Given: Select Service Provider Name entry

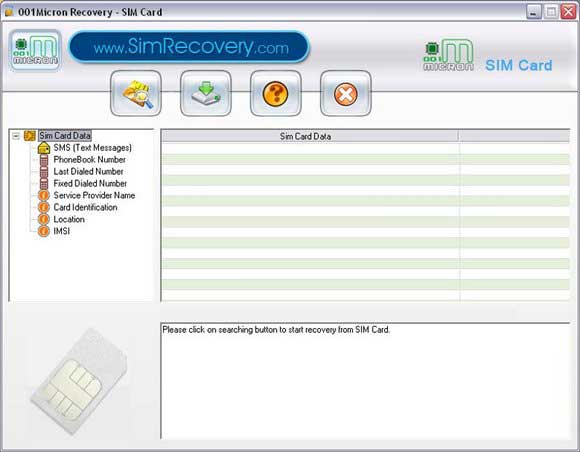Looking at the screenshot, I should coord(94,195).
